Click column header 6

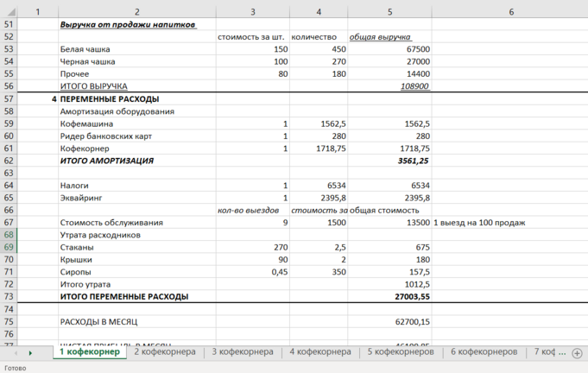click(511, 12)
